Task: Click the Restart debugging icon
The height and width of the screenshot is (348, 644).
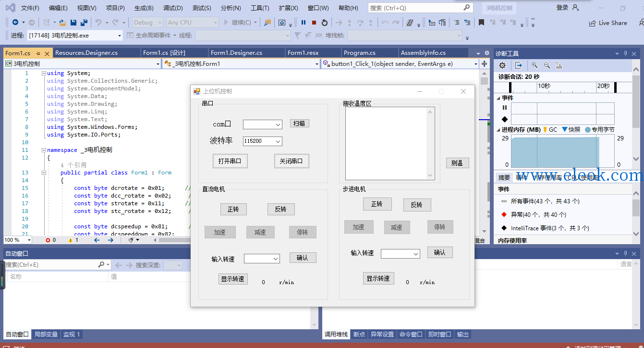Action: point(325,23)
